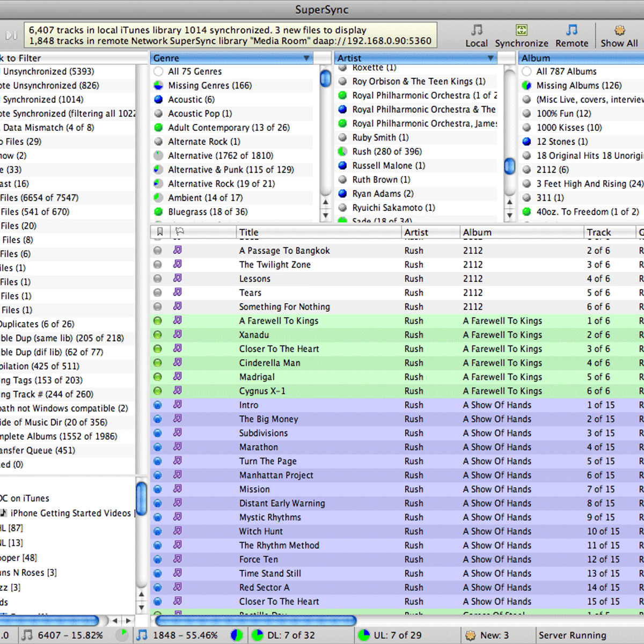
Task: Click the sidebar horizontal scrollbar thumb
Action: (49, 621)
